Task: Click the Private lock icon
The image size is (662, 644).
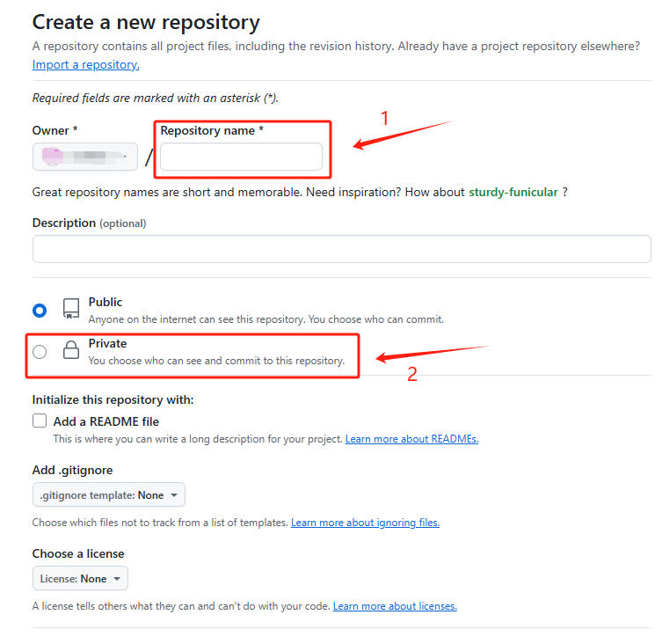Action: coord(71,350)
